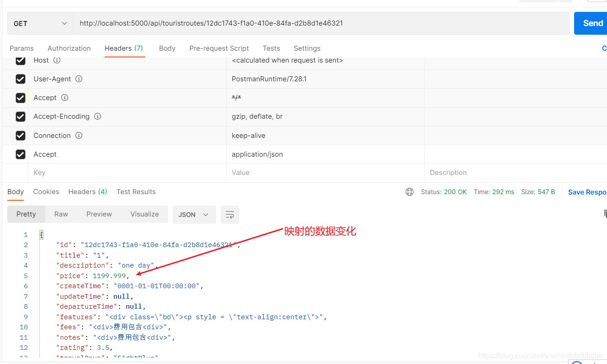
Task: Open the GET method dropdown
Action: coord(40,23)
